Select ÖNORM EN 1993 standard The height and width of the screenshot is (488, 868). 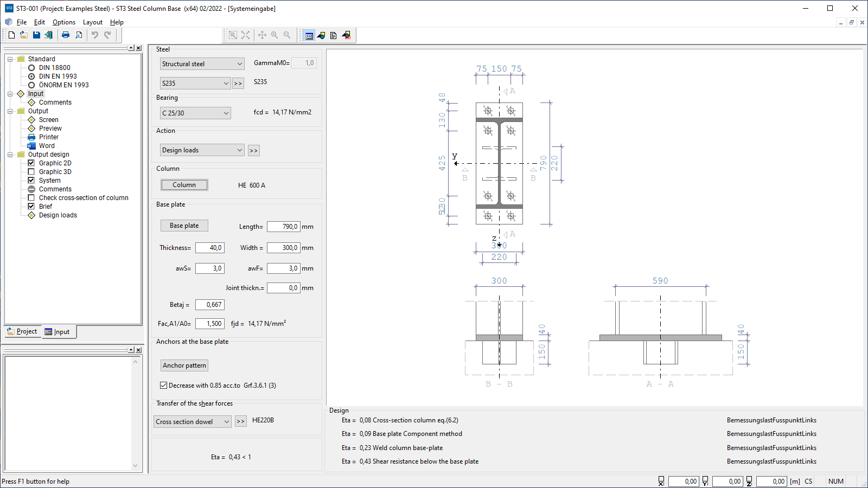(x=31, y=85)
